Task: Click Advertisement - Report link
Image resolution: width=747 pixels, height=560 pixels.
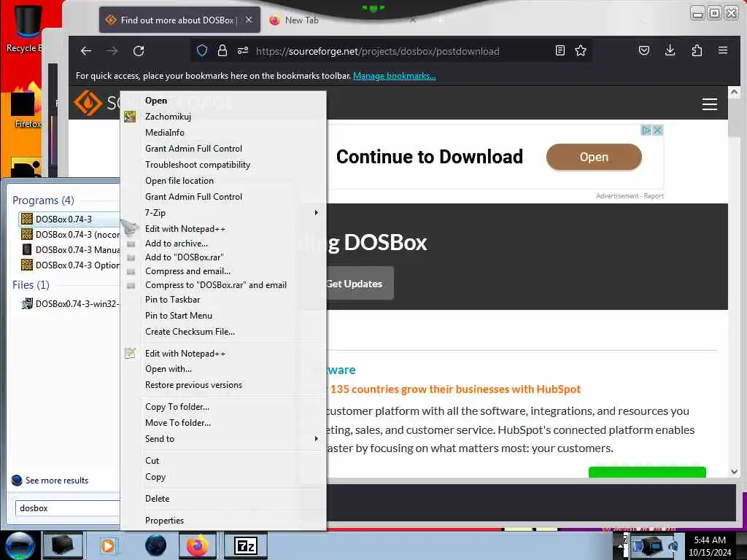Action: tap(630, 195)
